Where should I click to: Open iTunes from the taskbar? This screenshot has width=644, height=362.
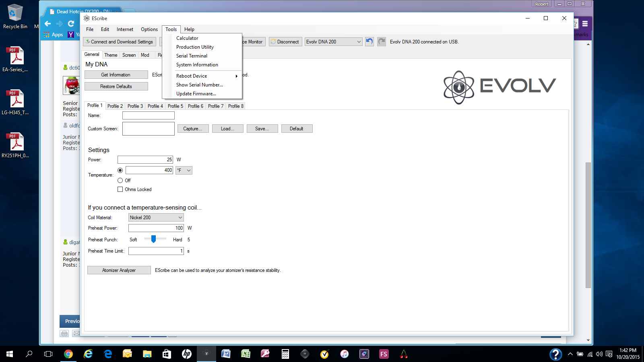[345, 354]
